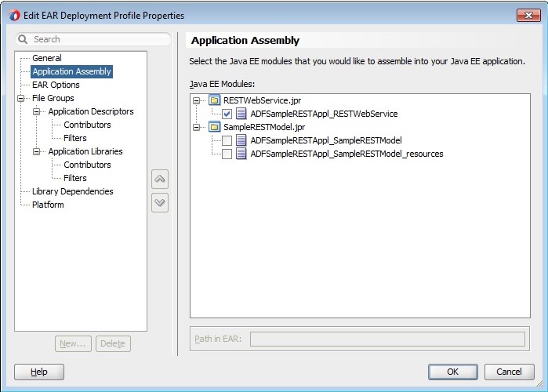Click the move down arrow button
The width and height of the screenshot is (548, 392).
coord(160,202)
